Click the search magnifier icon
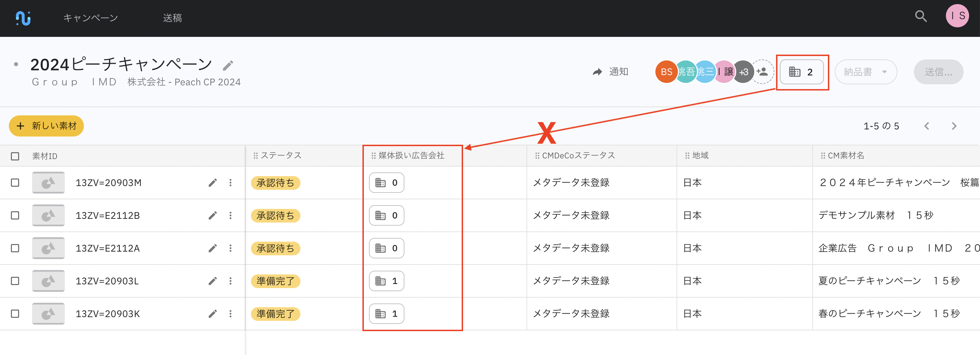980x355 pixels. (x=921, y=16)
